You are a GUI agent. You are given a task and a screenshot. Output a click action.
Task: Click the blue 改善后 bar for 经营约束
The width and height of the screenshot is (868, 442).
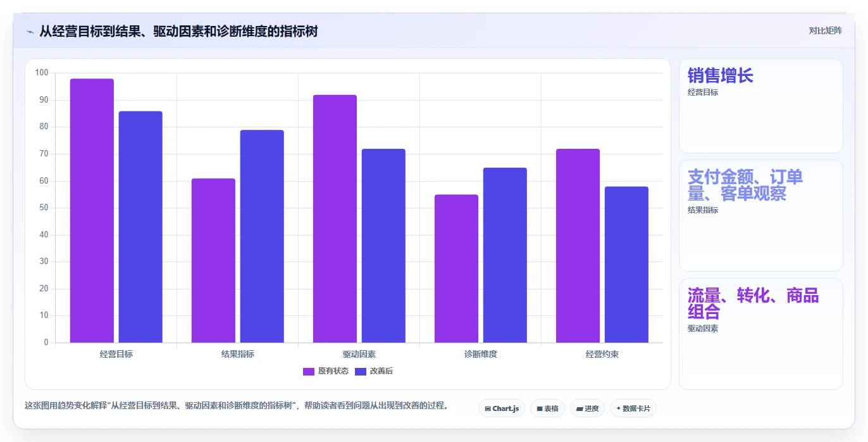point(626,265)
